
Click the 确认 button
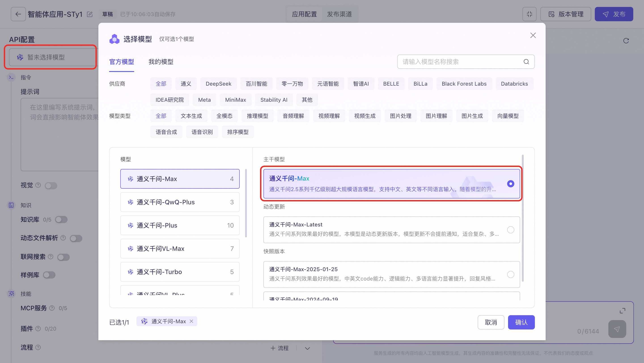521,322
